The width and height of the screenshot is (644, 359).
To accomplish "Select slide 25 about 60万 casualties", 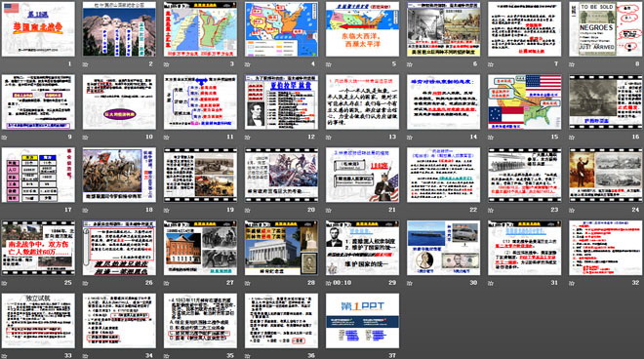I will click(x=38, y=248).
